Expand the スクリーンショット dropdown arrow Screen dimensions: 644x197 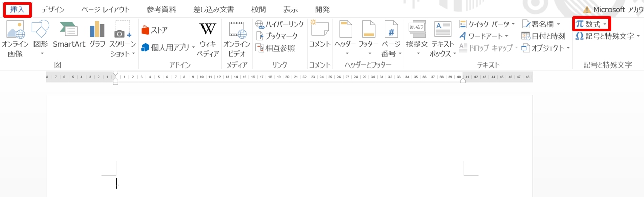click(134, 53)
